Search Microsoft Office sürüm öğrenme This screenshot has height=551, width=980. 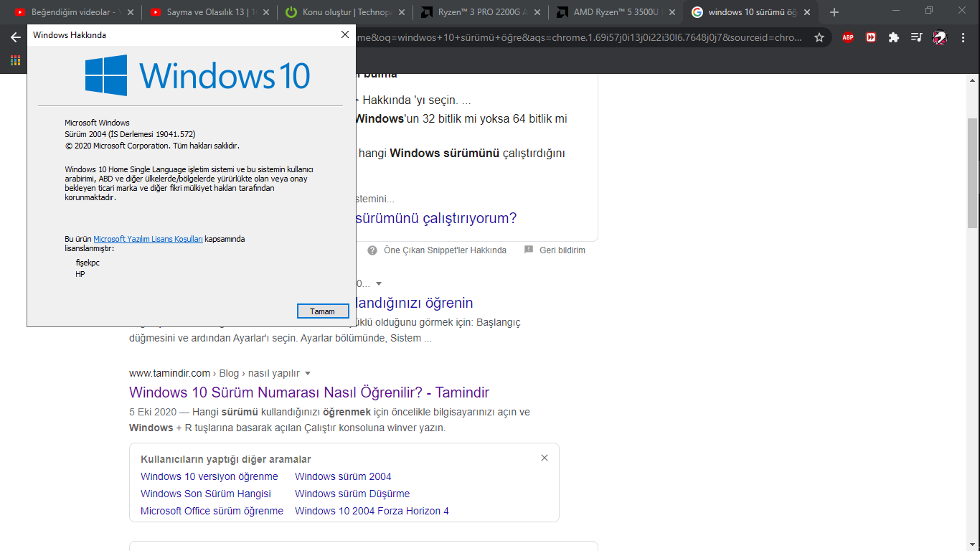212,511
